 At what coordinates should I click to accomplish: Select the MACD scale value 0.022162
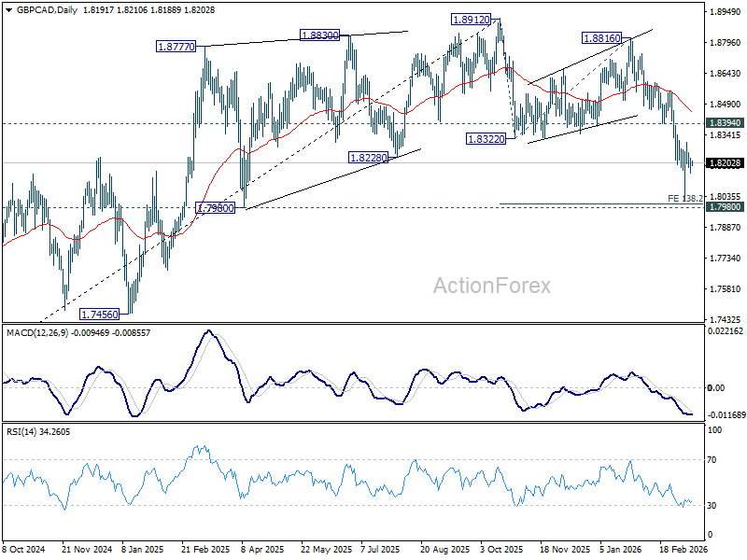pos(726,331)
